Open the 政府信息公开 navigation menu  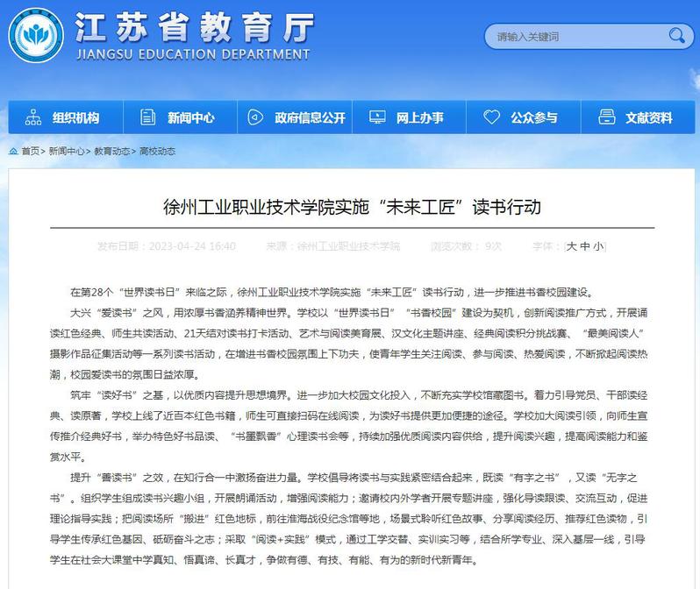click(x=310, y=117)
